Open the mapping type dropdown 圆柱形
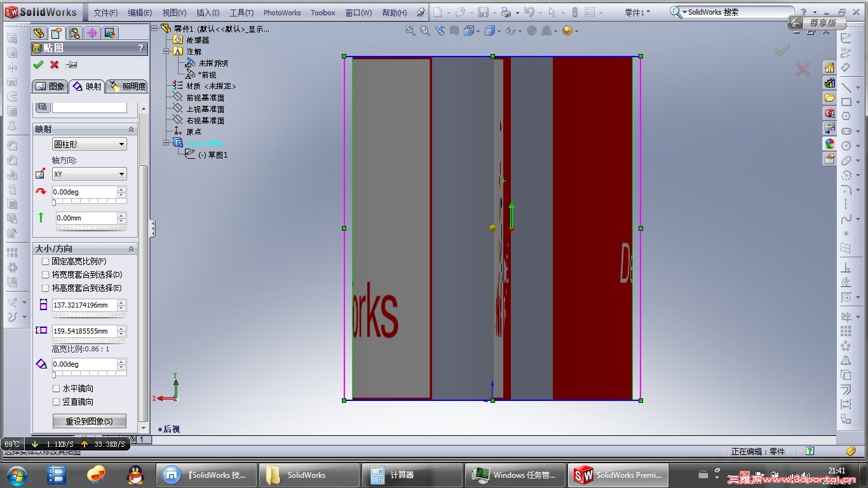The image size is (868, 488). click(89, 144)
